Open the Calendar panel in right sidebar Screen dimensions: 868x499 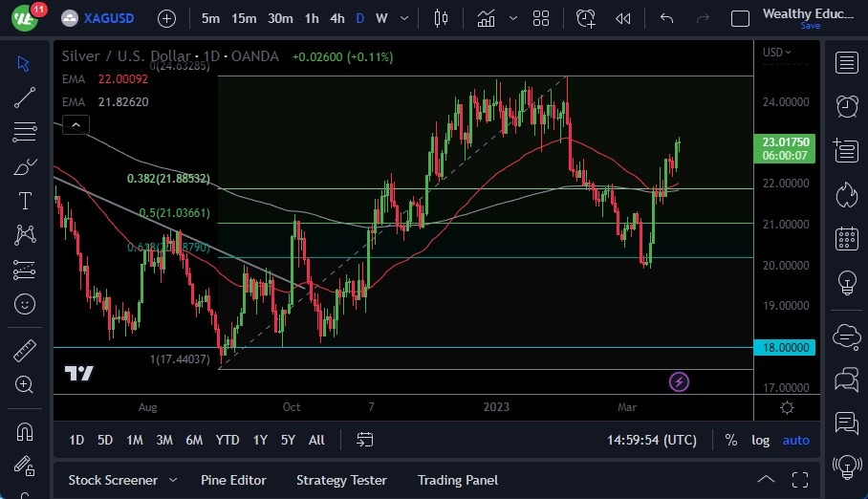pyautogui.click(x=846, y=238)
